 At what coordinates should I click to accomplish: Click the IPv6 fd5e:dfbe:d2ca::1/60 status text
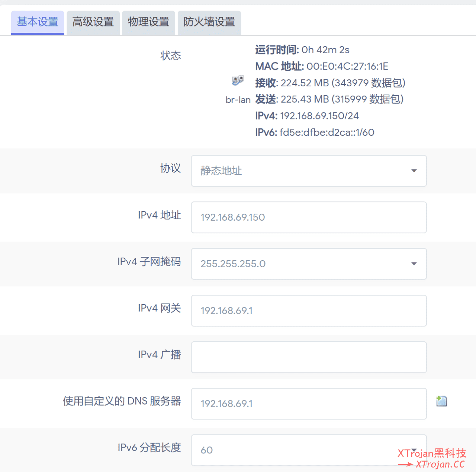[x=315, y=132]
